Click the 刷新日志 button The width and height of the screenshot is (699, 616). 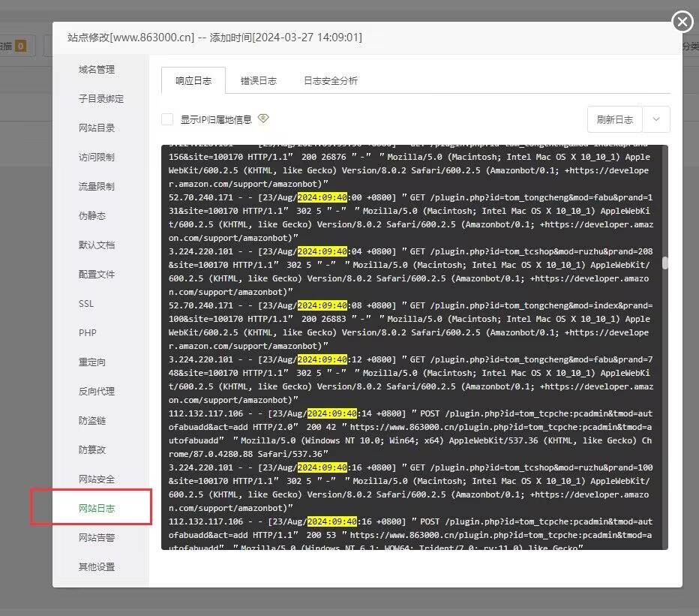(x=615, y=119)
